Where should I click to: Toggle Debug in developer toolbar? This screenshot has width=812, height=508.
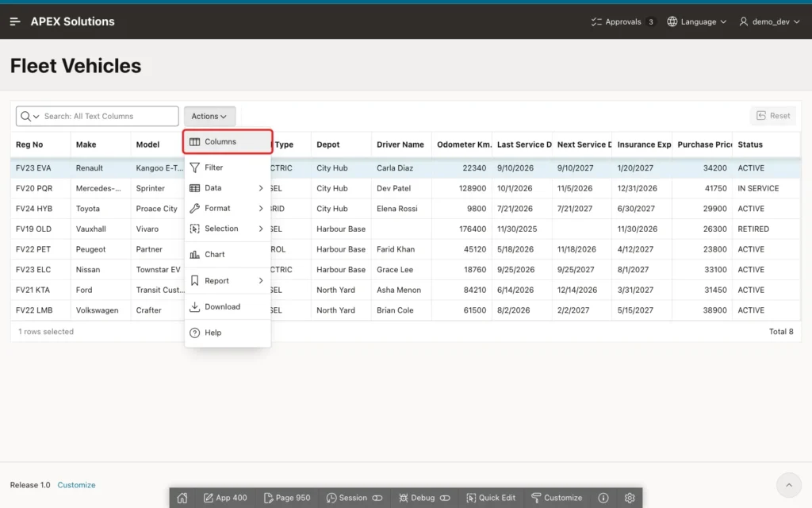pos(424,498)
